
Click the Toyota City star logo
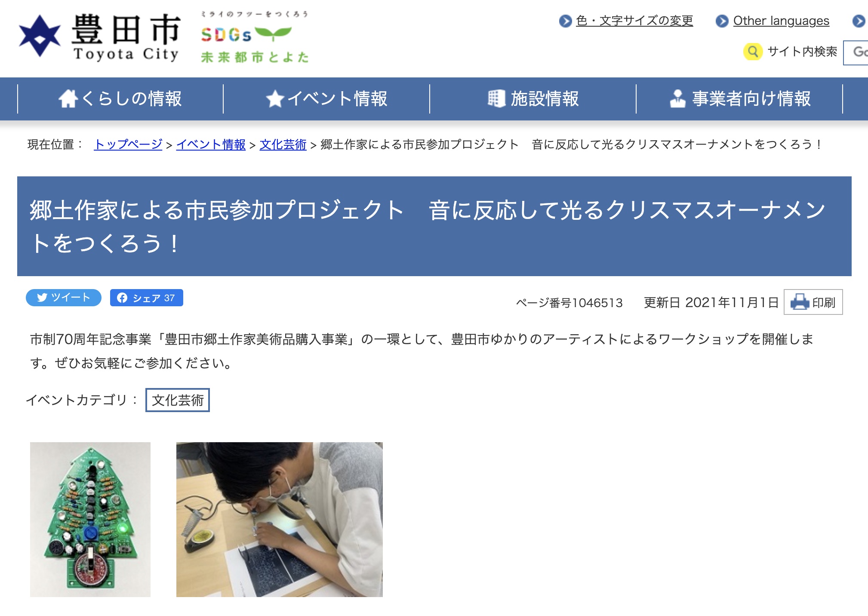pyautogui.click(x=40, y=36)
